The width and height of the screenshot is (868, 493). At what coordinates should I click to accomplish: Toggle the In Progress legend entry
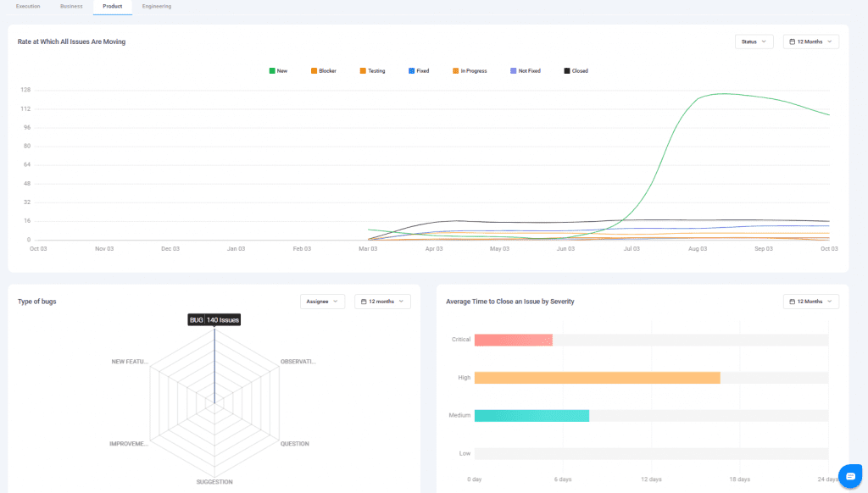click(469, 71)
